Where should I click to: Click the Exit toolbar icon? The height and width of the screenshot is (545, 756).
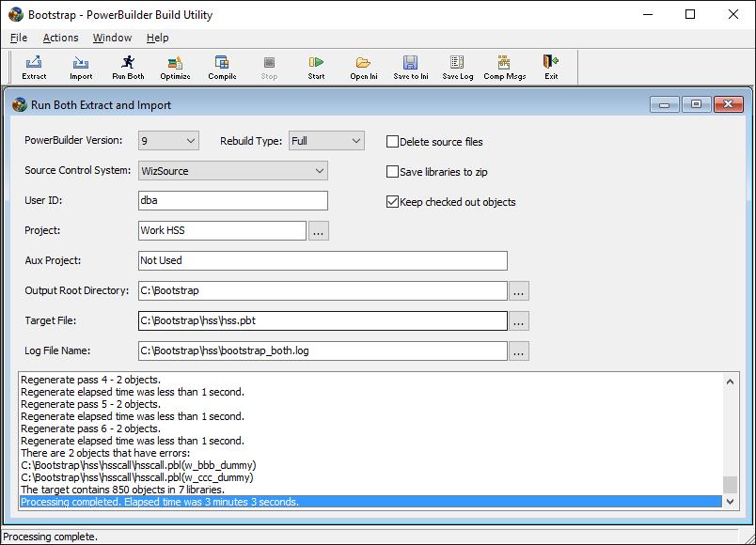[x=551, y=68]
